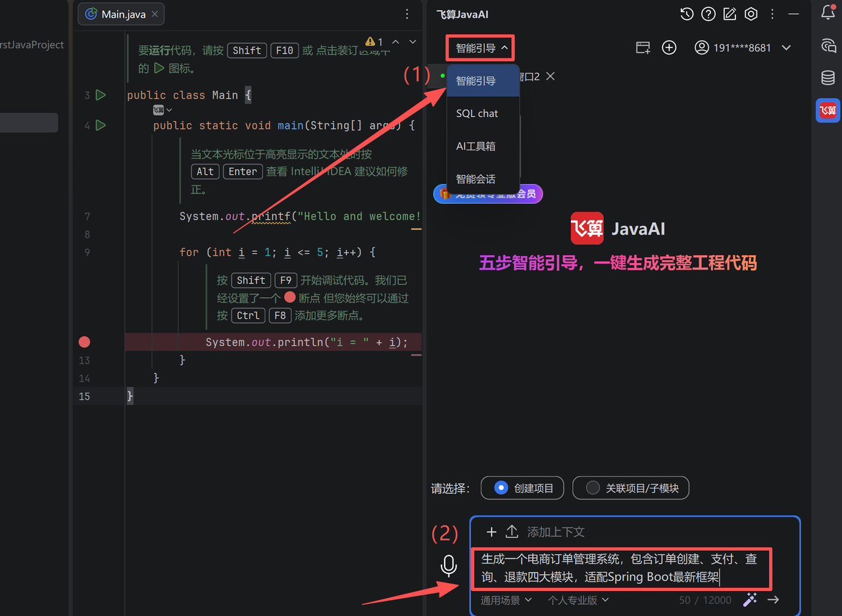Screen dimensions: 842x616
Task: Choose AI工具箱 in the dropdown list
Action: pos(483,146)
